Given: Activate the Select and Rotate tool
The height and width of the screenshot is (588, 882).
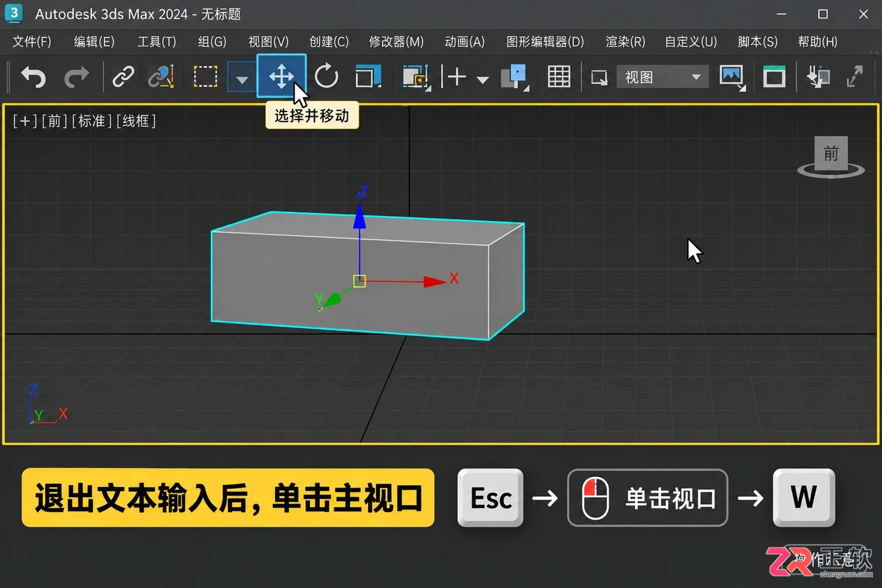Looking at the screenshot, I should tap(326, 77).
